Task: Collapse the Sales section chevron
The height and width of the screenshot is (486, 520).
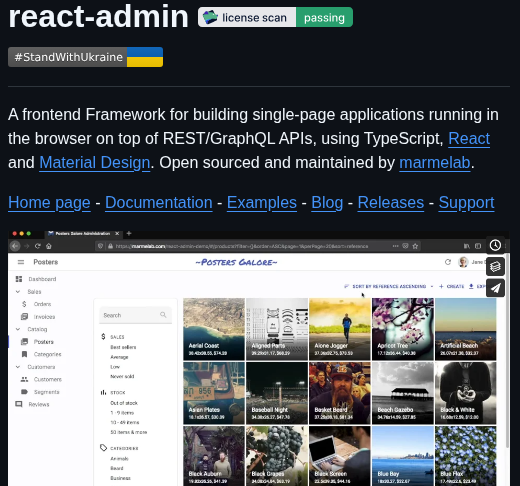Action: [x=18, y=292]
